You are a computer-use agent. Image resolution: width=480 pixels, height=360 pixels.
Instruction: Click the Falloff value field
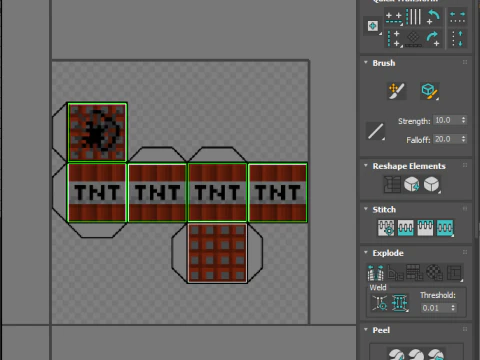tap(446, 139)
